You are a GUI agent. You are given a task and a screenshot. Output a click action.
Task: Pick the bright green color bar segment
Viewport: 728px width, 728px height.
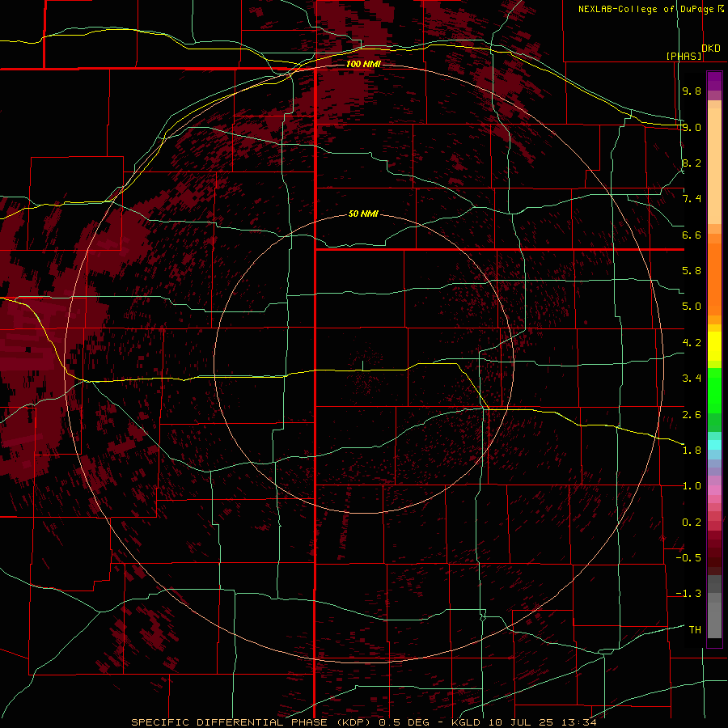pos(714,390)
